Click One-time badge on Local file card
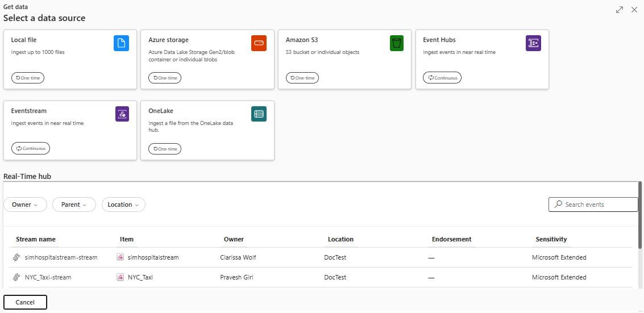 [x=27, y=77]
